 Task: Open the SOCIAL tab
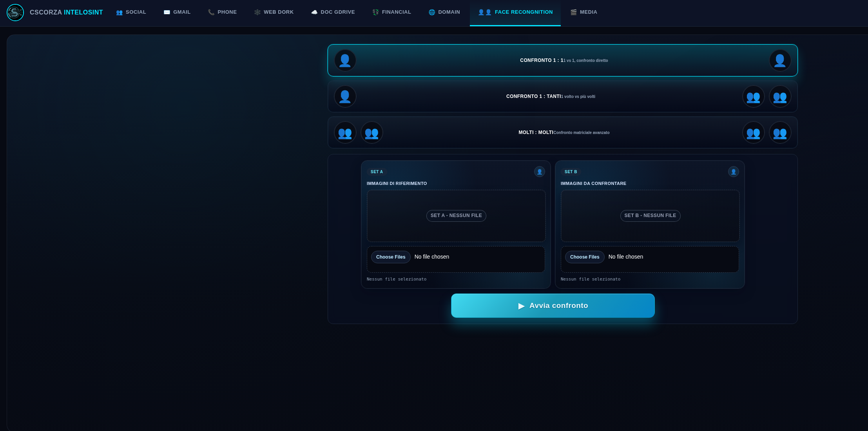point(131,13)
